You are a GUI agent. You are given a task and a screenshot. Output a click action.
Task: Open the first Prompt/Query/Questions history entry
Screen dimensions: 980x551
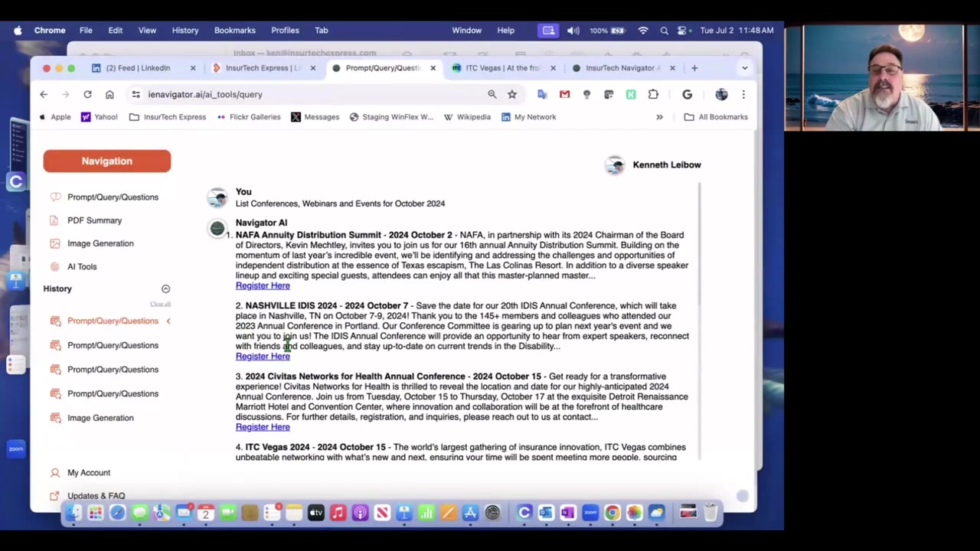113,321
